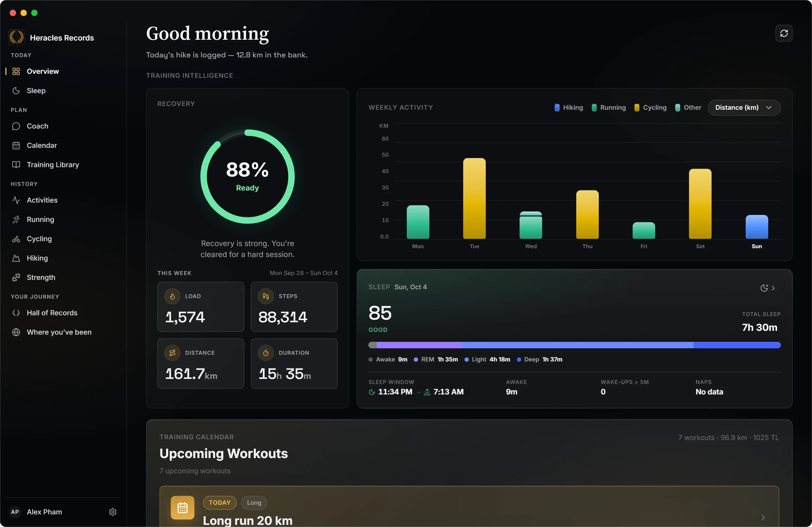
Task: Click the Distance route icon
Action: pyautogui.click(x=172, y=353)
